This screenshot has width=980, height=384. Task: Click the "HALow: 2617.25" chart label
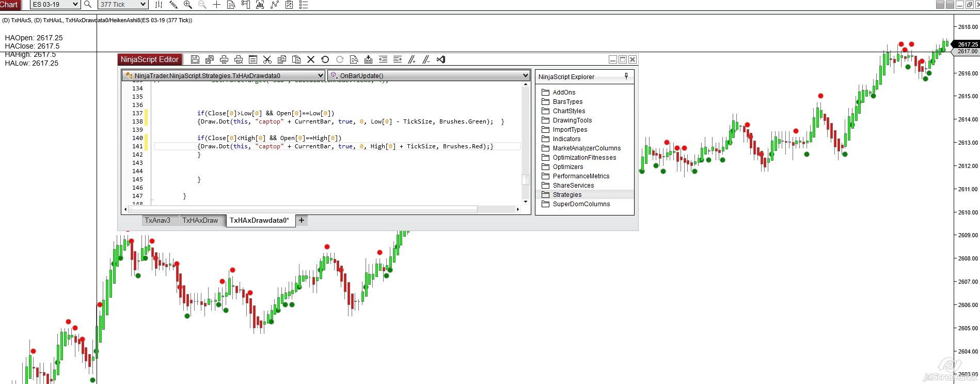pos(31,63)
